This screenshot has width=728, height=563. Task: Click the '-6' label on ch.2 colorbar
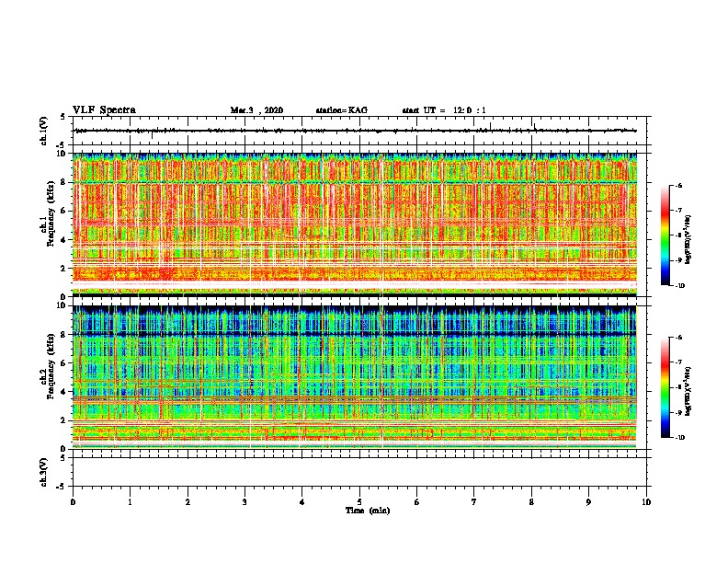click(x=678, y=338)
